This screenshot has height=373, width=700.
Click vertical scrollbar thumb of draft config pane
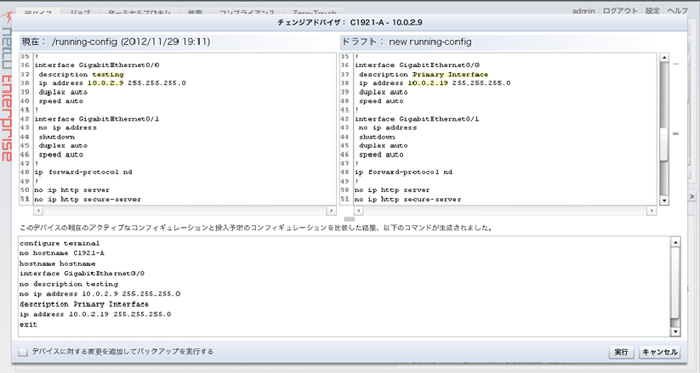point(664,144)
